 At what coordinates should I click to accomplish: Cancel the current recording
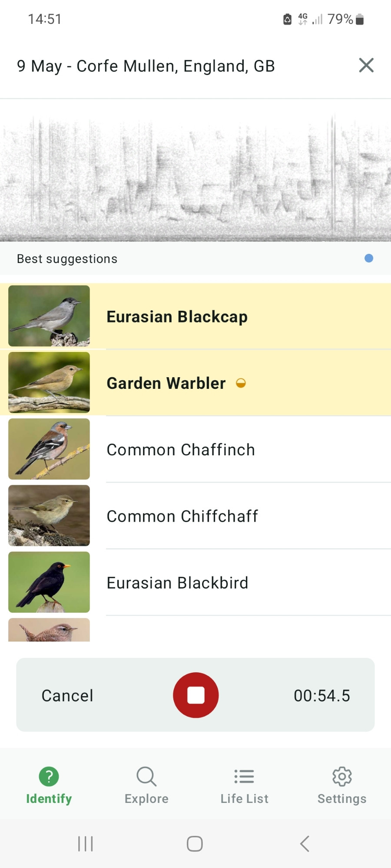click(67, 695)
